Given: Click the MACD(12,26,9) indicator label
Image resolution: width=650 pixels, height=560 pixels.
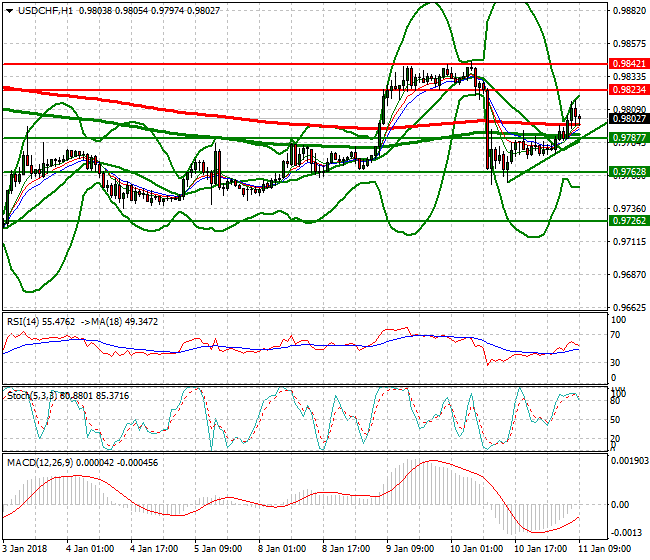Looking at the screenshot, I should (38, 463).
